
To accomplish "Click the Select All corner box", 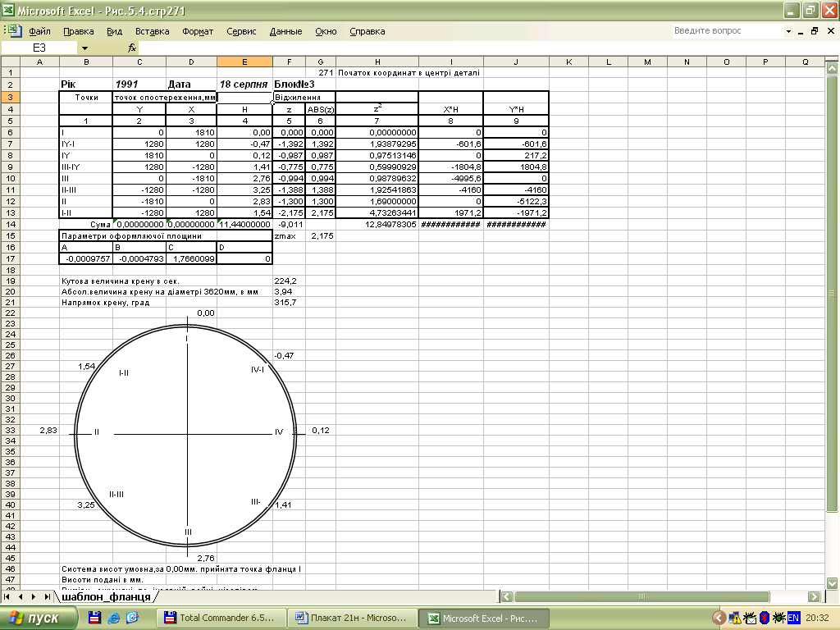I will click(x=10, y=62).
